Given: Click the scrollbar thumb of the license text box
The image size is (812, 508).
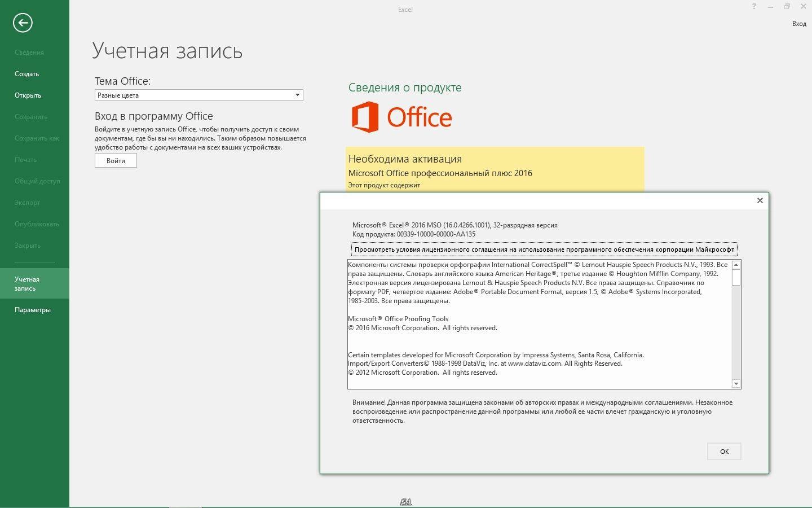Looking at the screenshot, I should click(736, 277).
